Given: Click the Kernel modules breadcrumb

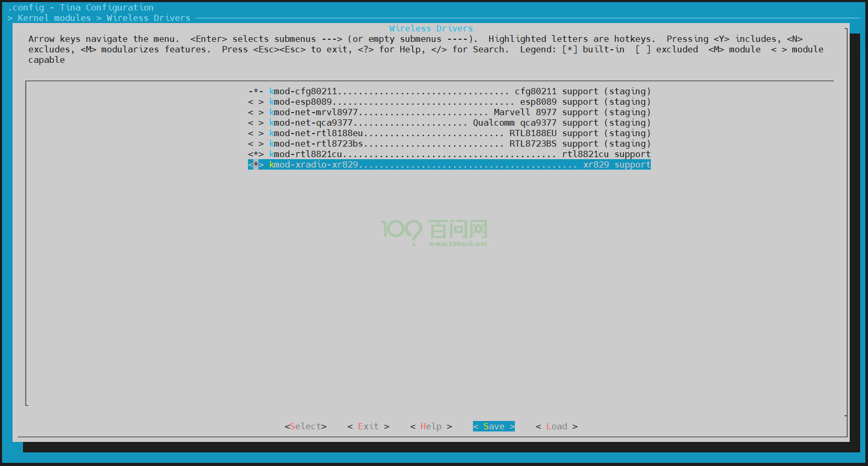Looking at the screenshot, I should [54, 18].
